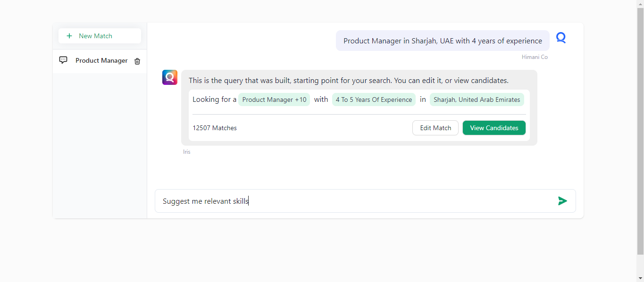Screen dimensions: 644x282
Task: Click the 12507 Matches count text
Action: tap(215, 128)
